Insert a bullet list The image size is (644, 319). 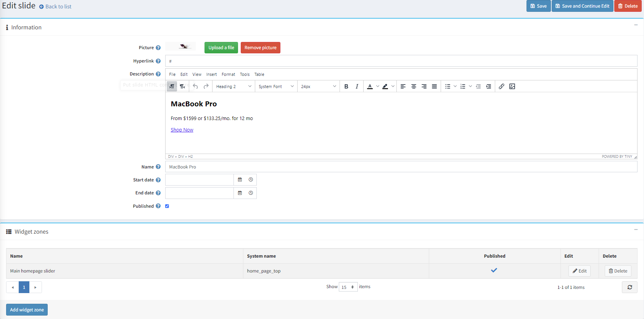click(448, 87)
